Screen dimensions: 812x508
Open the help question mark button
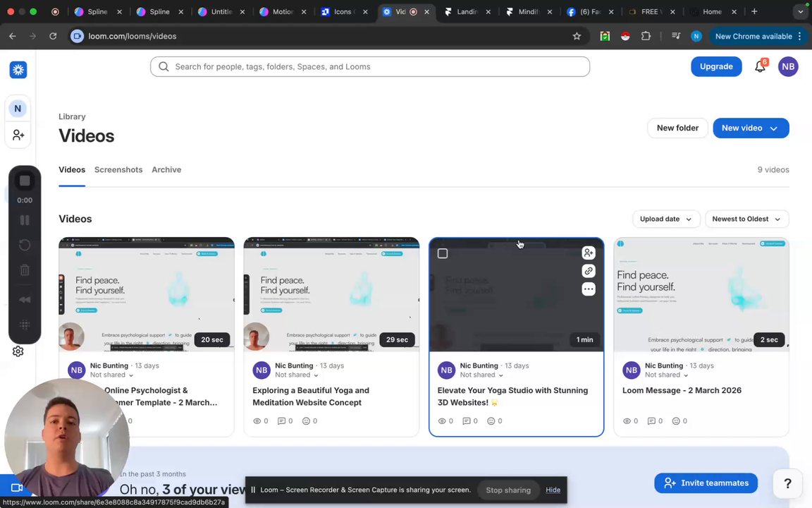pyautogui.click(x=787, y=483)
